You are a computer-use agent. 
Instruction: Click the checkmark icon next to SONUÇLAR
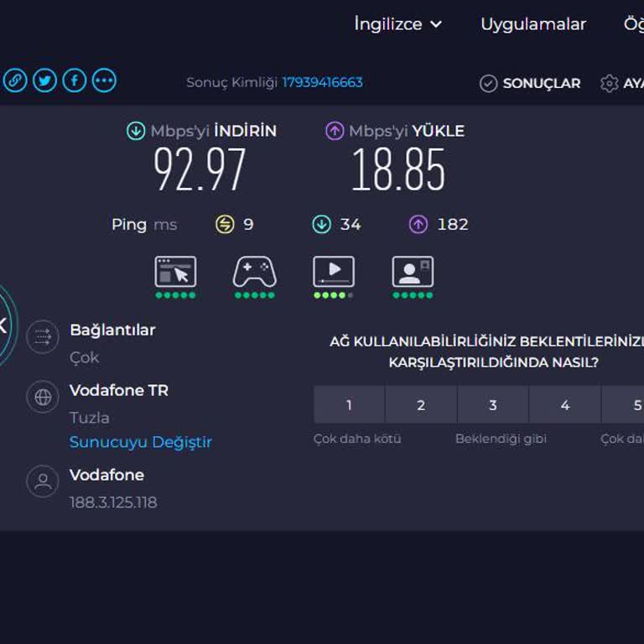pyautogui.click(x=488, y=83)
